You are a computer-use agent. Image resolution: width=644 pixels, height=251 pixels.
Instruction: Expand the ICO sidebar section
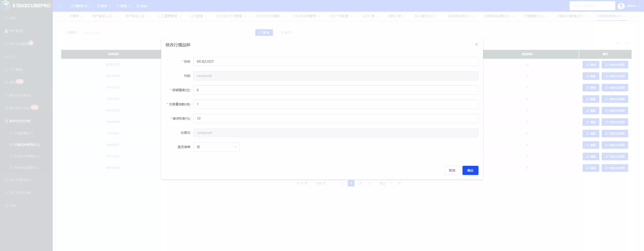pos(26,57)
